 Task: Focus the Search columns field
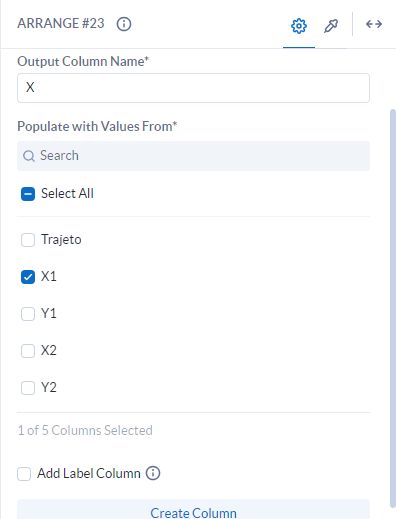[193, 156]
